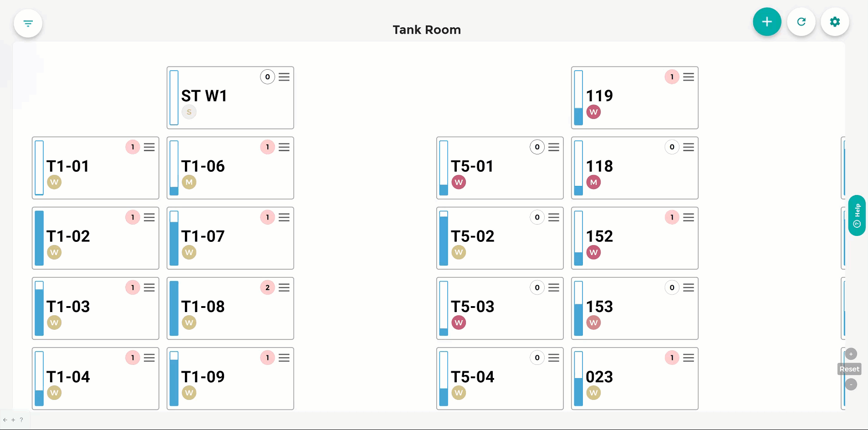Image resolution: width=868 pixels, height=430 pixels.
Task: Click the teal plus add button
Action: (767, 21)
